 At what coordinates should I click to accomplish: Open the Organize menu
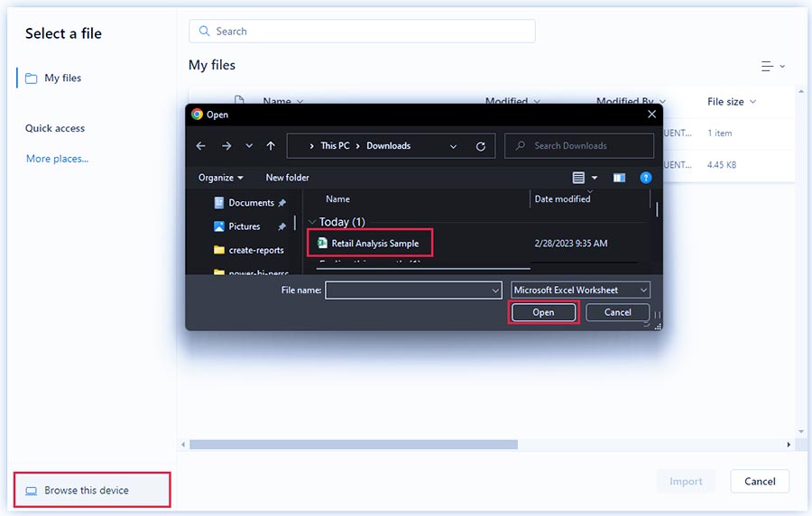click(x=221, y=178)
